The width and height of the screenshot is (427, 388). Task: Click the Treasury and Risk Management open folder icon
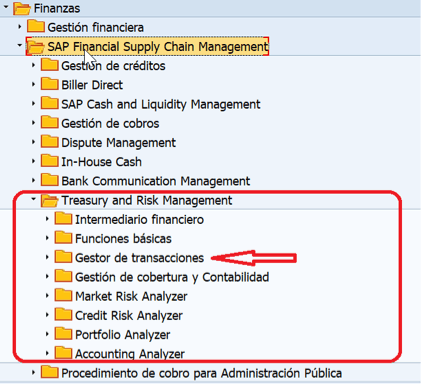coord(49,201)
